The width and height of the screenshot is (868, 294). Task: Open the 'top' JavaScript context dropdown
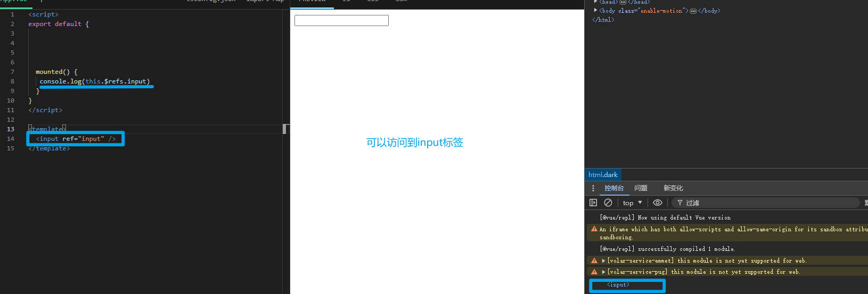[633, 203]
